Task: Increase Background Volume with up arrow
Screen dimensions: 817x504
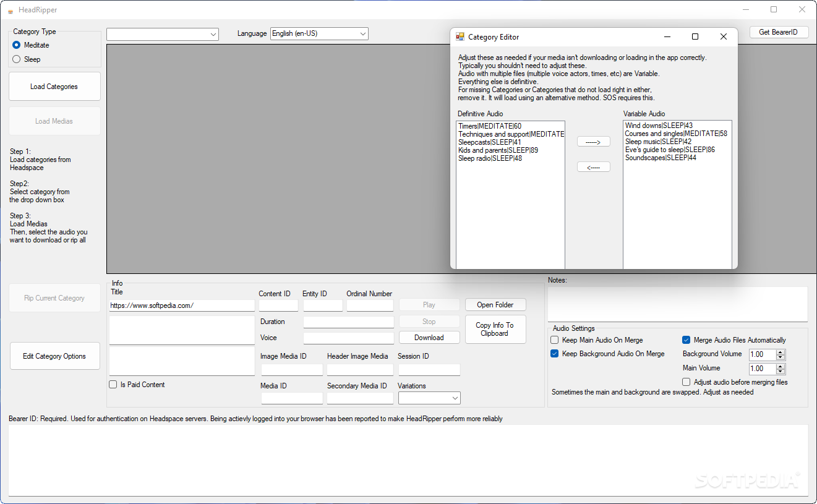Action: click(x=781, y=352)
